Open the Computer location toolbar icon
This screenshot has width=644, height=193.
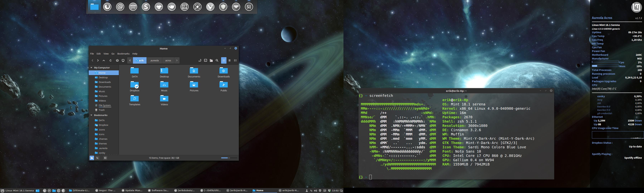click(x=123, y=60)
